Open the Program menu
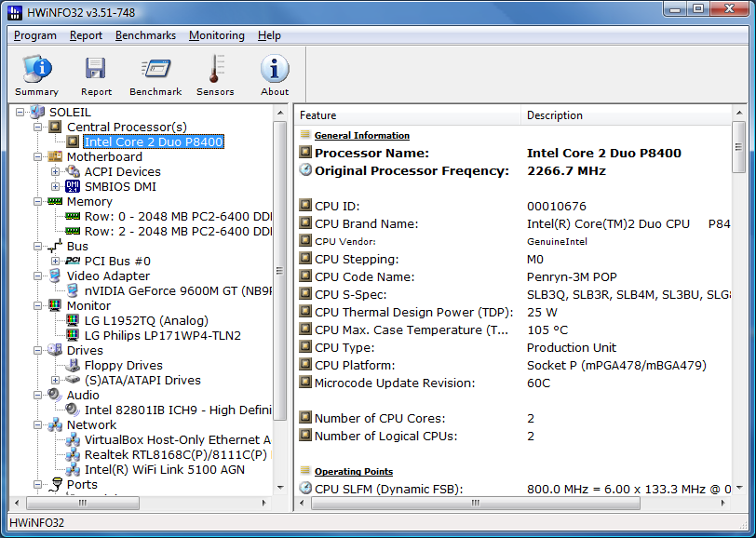This screenshot has width=756, height=538. [35, 35]
